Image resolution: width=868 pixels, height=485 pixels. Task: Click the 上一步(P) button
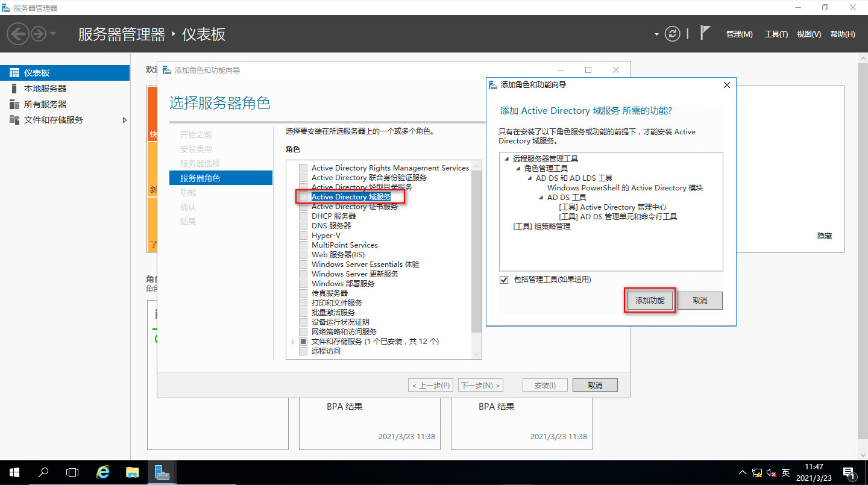[430, 385]
